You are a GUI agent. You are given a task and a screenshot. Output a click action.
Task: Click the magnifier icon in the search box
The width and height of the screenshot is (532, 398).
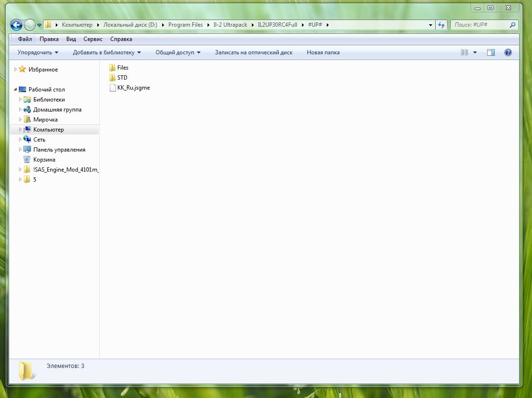click(x=512, y=25)
